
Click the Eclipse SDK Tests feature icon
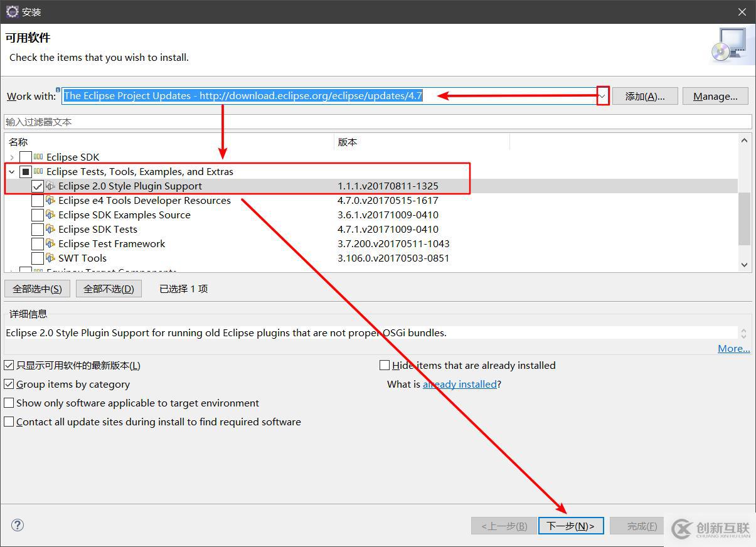click(51, 229)
